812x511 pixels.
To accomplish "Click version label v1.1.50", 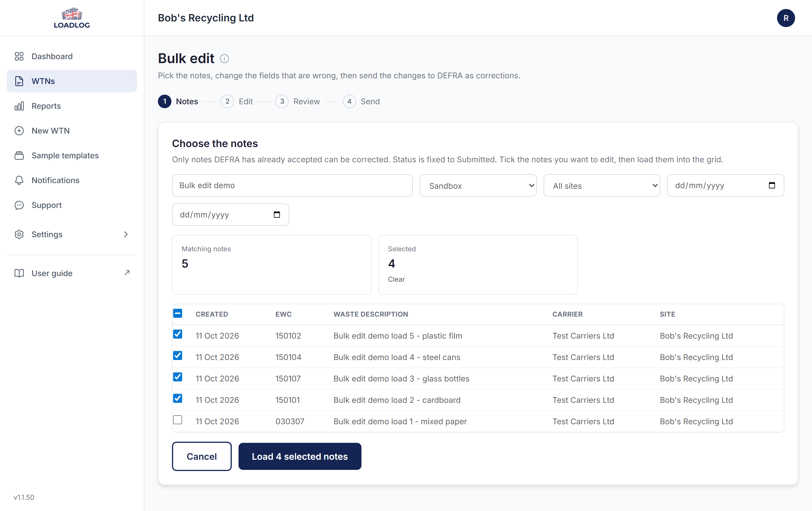I will 24,497.
